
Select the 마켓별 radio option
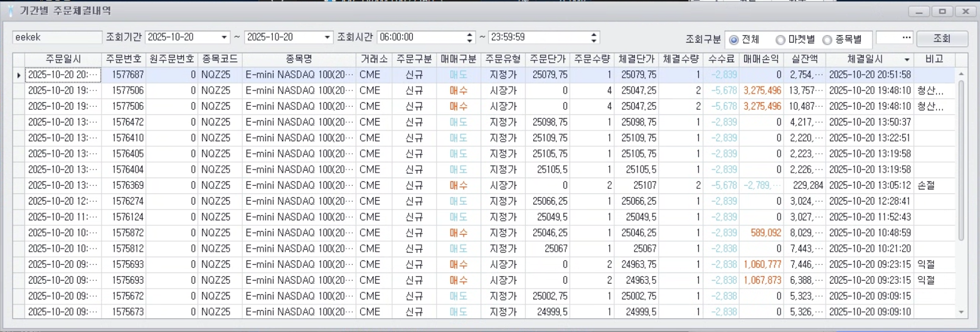click(795, 39)
